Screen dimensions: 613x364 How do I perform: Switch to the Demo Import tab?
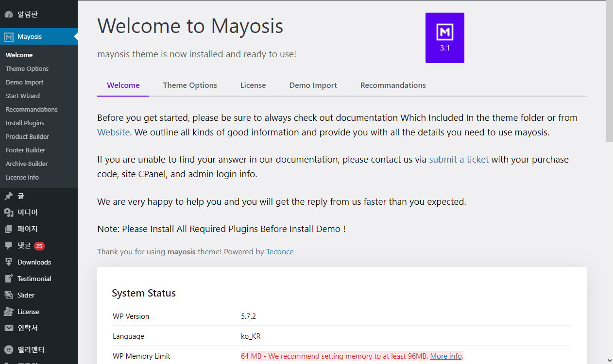click(313, 85)
